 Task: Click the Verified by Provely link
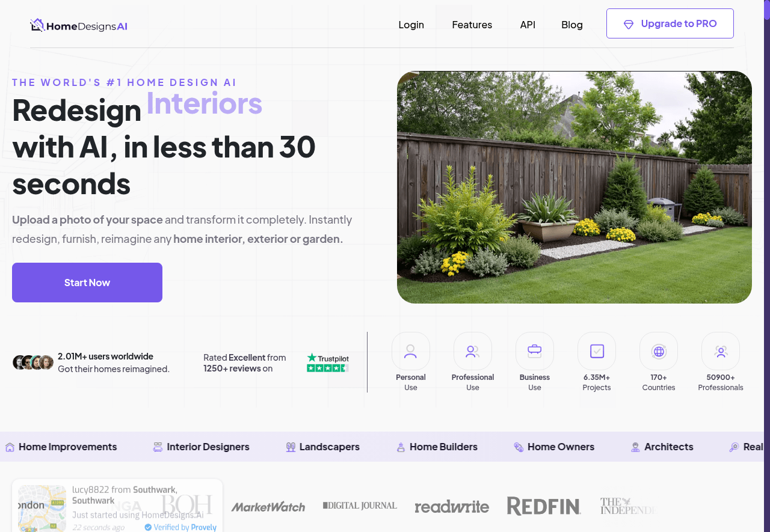coord(180,526)
